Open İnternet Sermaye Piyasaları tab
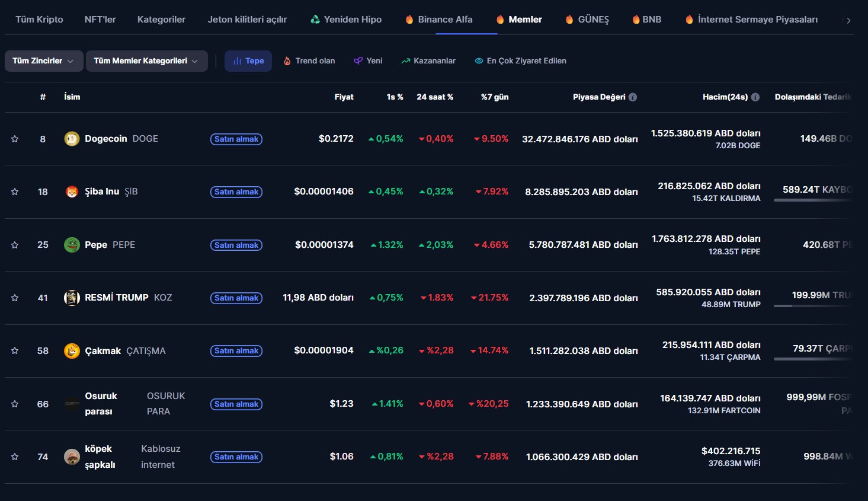 click(x=751, y=20)
